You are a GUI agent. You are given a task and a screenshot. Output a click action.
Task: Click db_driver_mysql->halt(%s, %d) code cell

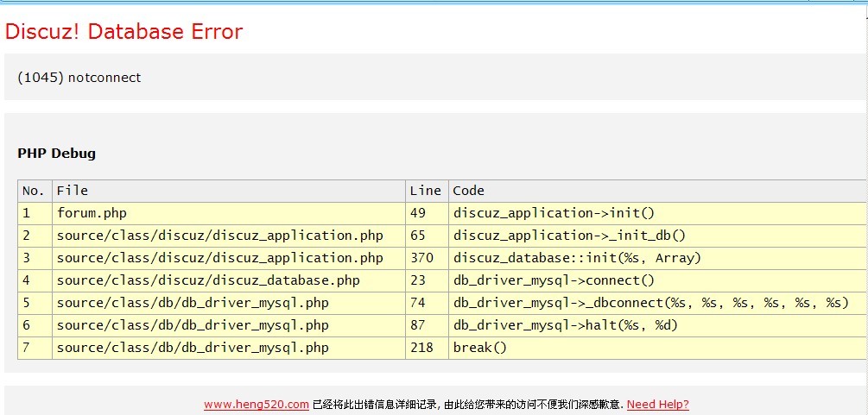pos(657,325)
